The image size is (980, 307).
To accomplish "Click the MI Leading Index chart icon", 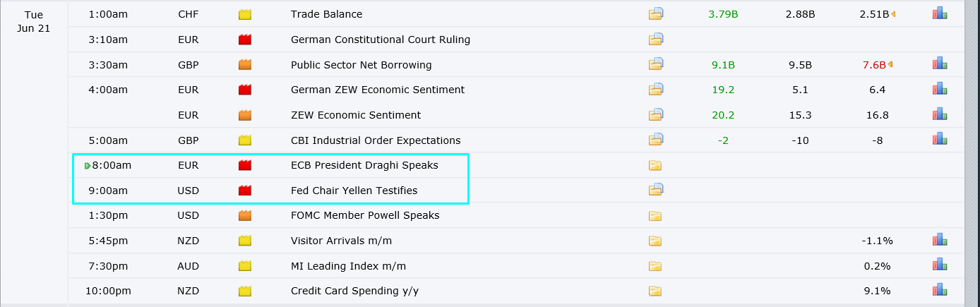I will [x=940, y=265].
